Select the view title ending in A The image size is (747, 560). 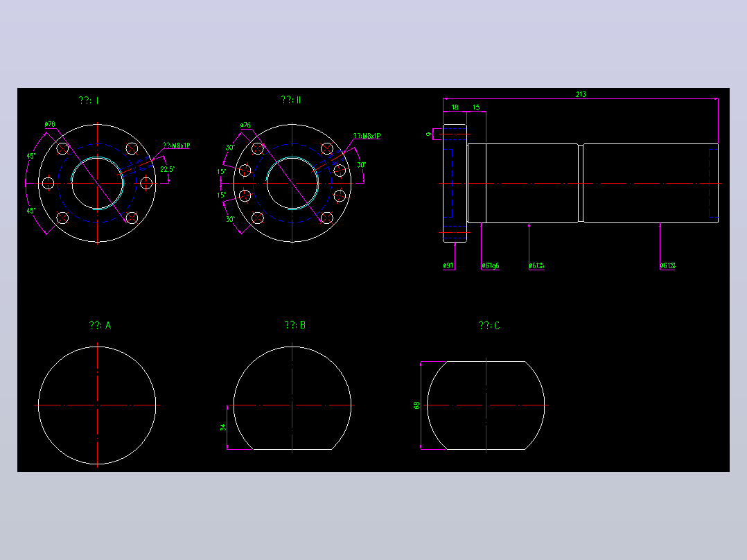point(100,325)
